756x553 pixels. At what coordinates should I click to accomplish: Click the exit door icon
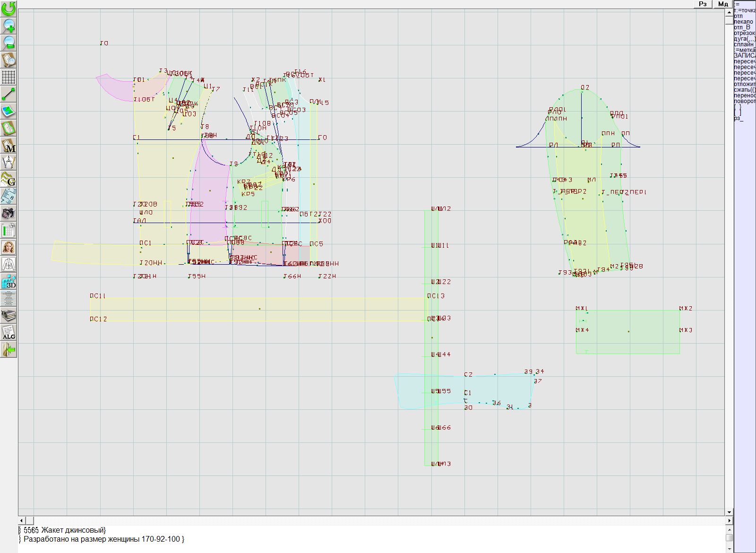(9, 350)
